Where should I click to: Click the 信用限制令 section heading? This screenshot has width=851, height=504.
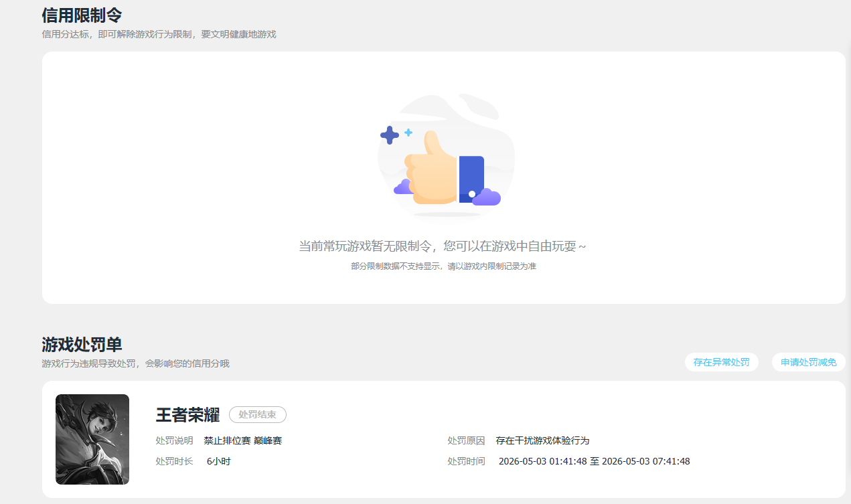pos(82,15)
